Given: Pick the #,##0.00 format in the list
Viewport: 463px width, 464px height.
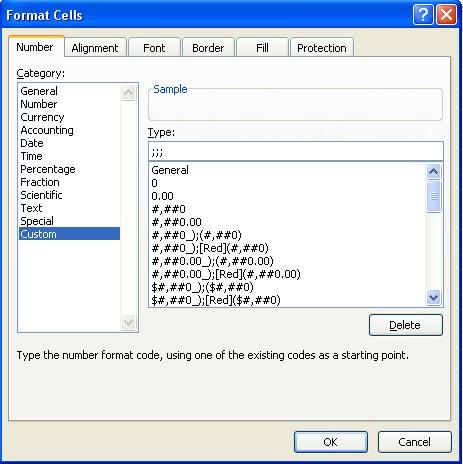Looking at the screenshot, I should [176, 222].
